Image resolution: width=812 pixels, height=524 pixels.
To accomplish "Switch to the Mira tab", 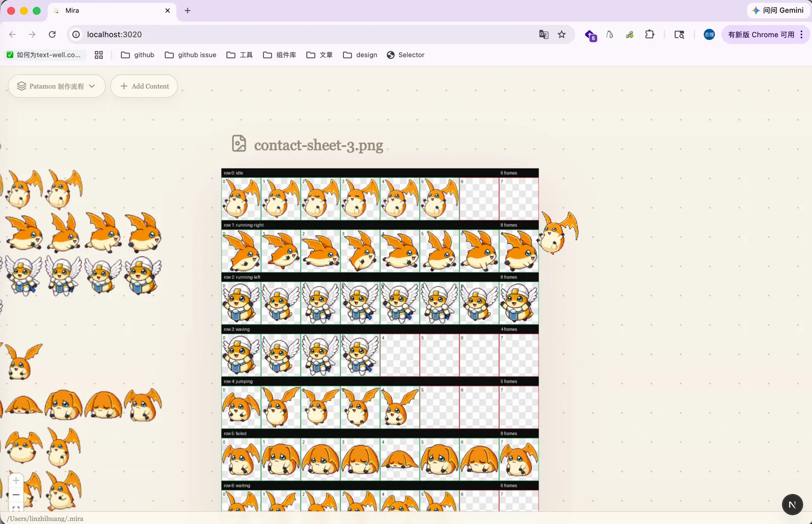I will (112, 11).
